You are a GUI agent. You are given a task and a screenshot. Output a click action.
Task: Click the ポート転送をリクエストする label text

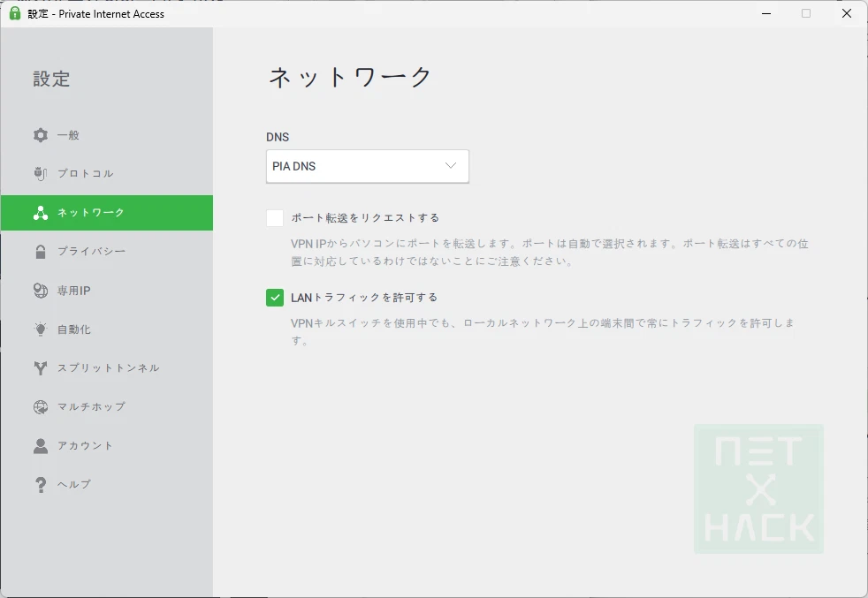tap(365, 218)
